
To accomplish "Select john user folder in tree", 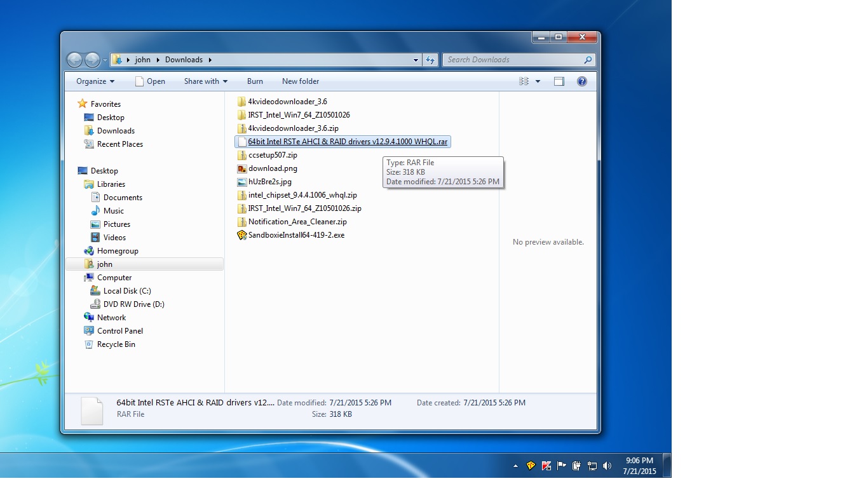I will tap(105, 264).
